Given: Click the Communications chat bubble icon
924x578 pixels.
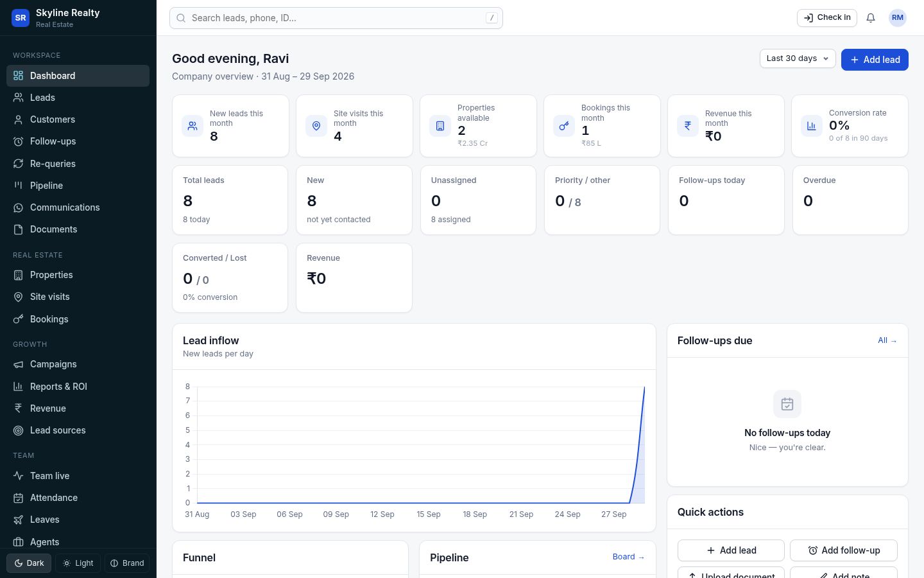Looking at the screenshot, I should pos(19,207).
